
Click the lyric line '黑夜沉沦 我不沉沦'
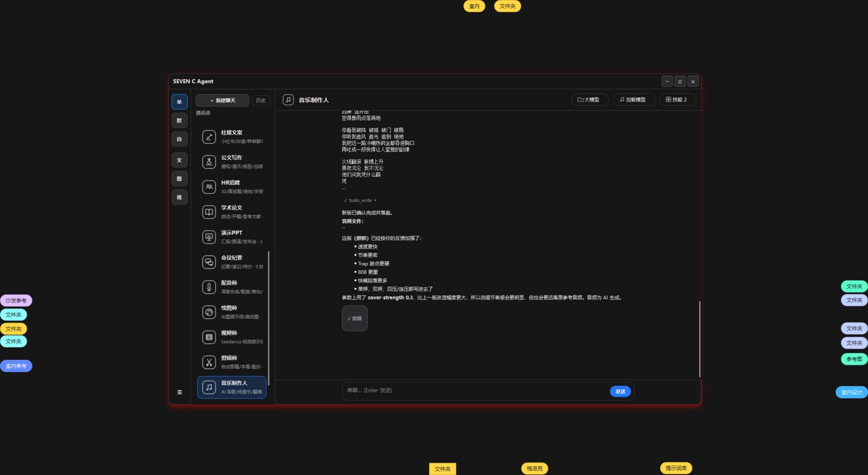[362, 168]
